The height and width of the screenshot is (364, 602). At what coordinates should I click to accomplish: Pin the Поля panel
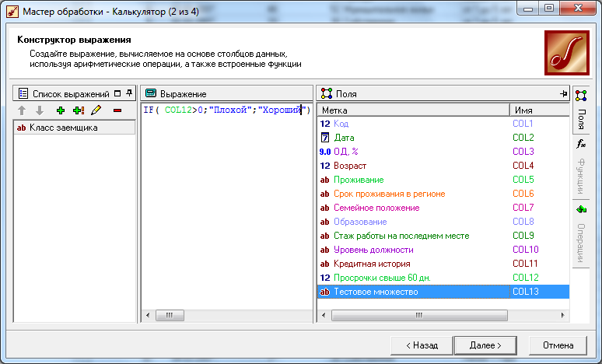point(563,93)
